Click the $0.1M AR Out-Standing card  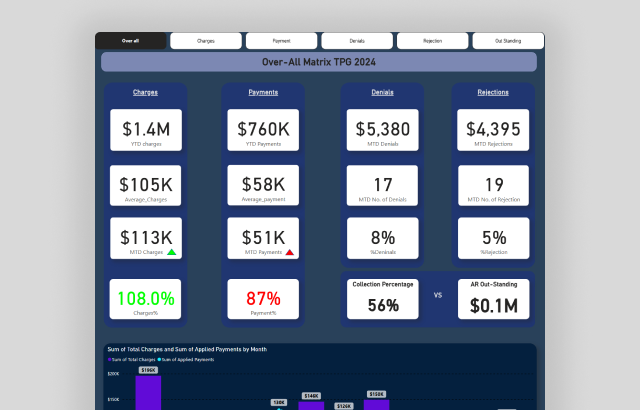tap(493, 299)
